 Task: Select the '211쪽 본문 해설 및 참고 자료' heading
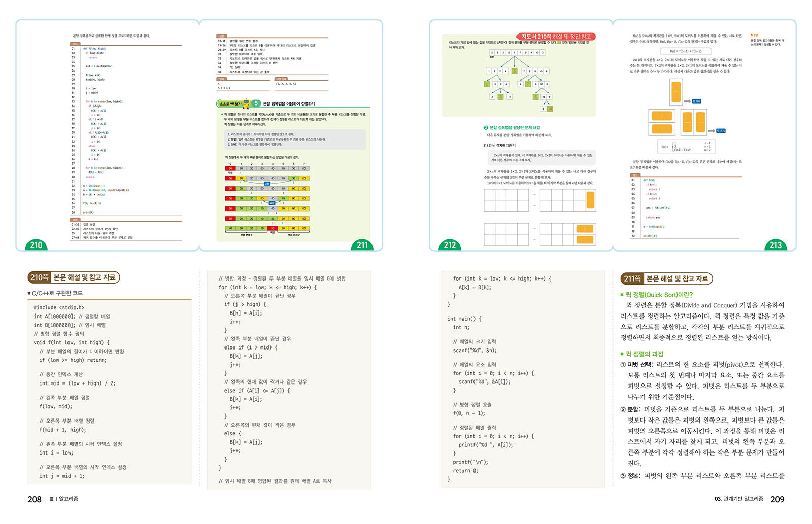pyautogui.click(x=666, y=278)
